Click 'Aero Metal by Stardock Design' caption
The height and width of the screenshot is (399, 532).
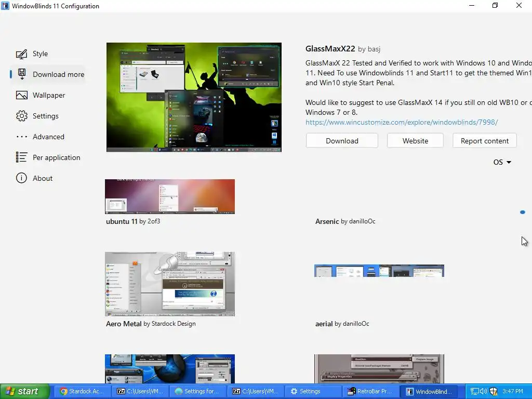point(151,324)
